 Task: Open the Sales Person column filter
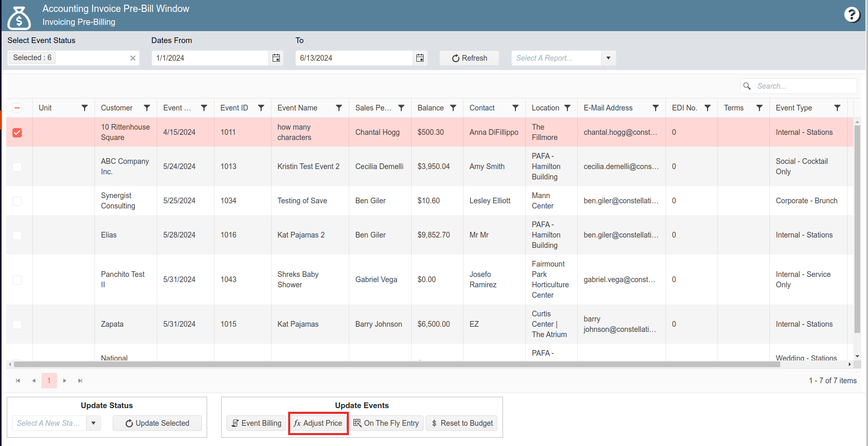(x=401, y=108)
